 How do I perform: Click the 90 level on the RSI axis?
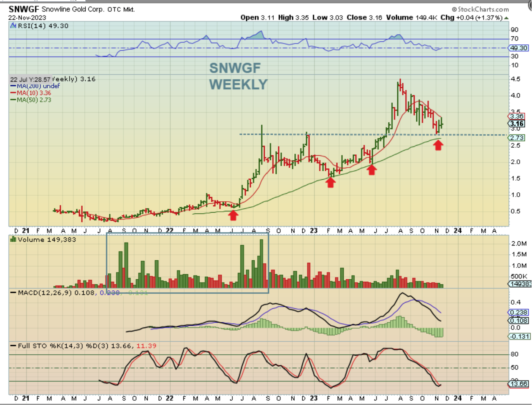[515, 30]
